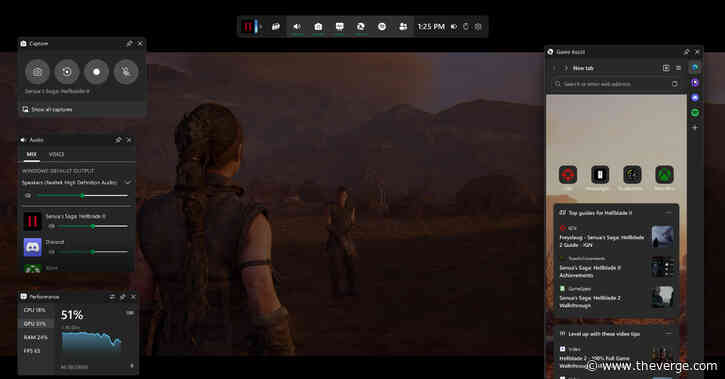The image size is (725, 379).
Task: Open the Spotify icon in Game Assist sidebar
Action: 695,112
